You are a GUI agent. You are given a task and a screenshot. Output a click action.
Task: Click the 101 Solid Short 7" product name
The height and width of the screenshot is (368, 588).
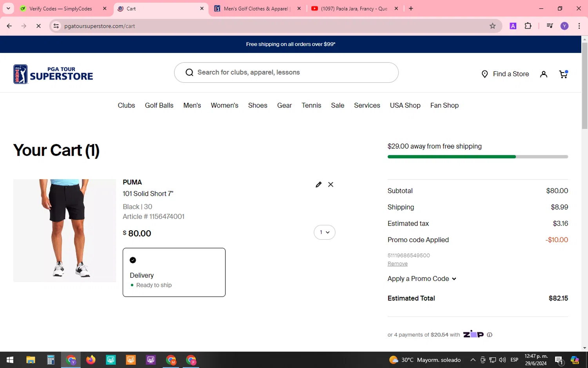tap(148, 193)
